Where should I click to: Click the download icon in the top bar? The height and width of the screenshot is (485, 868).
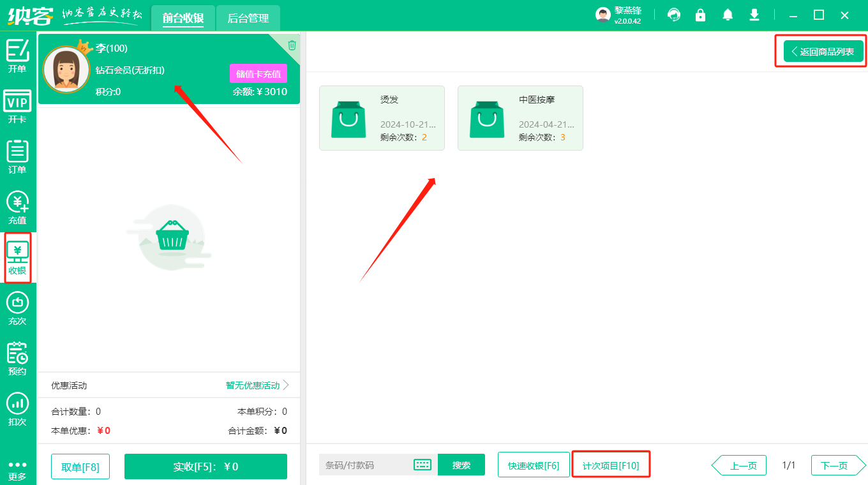pos(754,14)
